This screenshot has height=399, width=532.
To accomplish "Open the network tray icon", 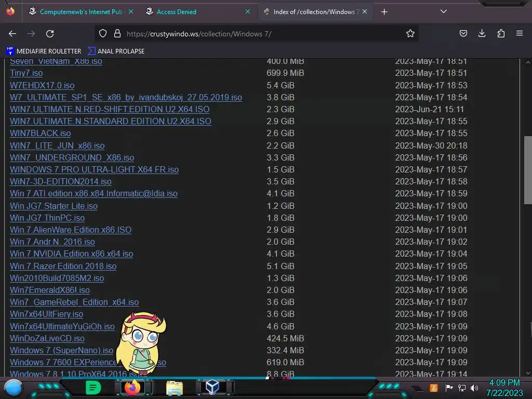I will 462,388.
